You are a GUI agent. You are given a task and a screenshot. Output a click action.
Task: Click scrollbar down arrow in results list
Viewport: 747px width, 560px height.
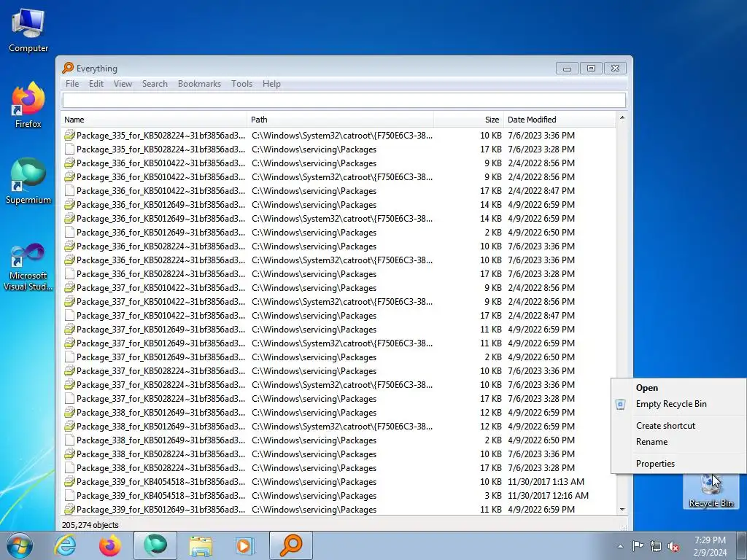(x=622, y=510)
